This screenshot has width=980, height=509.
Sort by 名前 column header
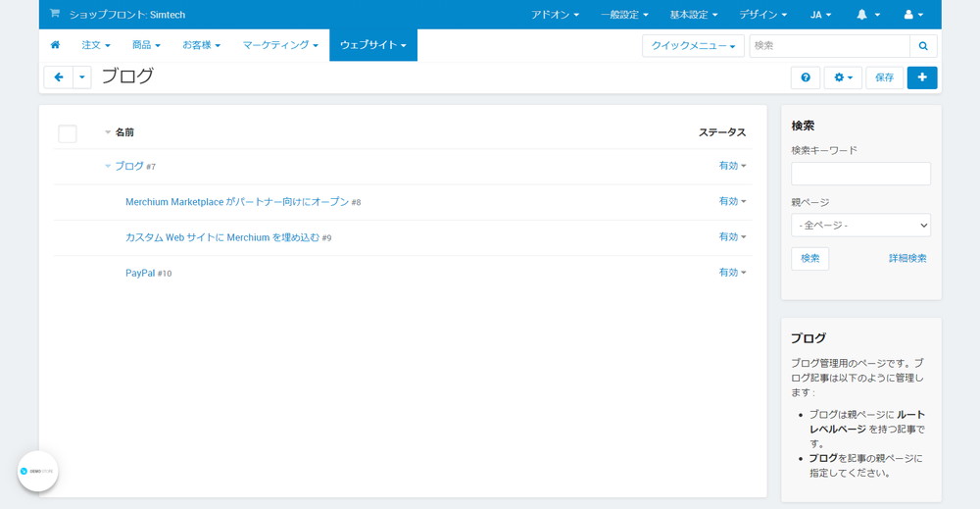coord(123,132)
